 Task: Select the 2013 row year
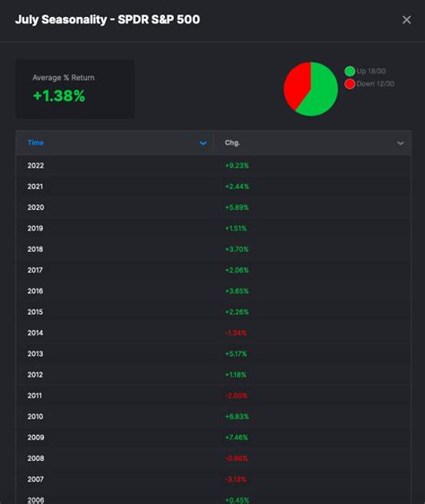(35, 353)
